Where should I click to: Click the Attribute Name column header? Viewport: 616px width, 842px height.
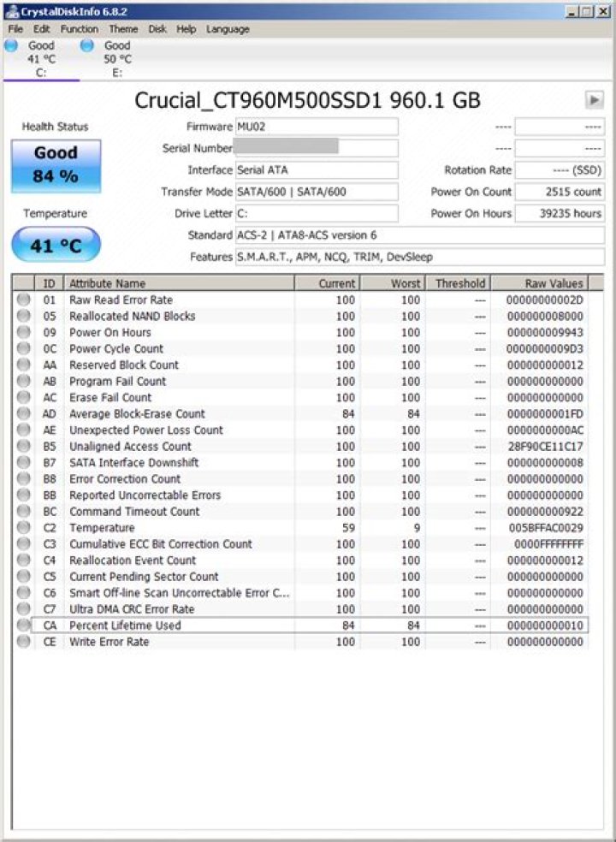click(179, 283)
